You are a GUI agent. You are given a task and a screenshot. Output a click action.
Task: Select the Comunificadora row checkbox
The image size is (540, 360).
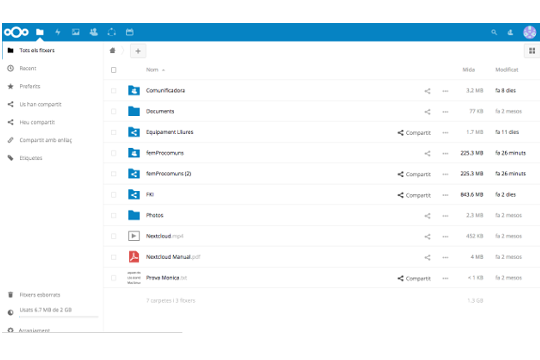(x=114, y=91)
